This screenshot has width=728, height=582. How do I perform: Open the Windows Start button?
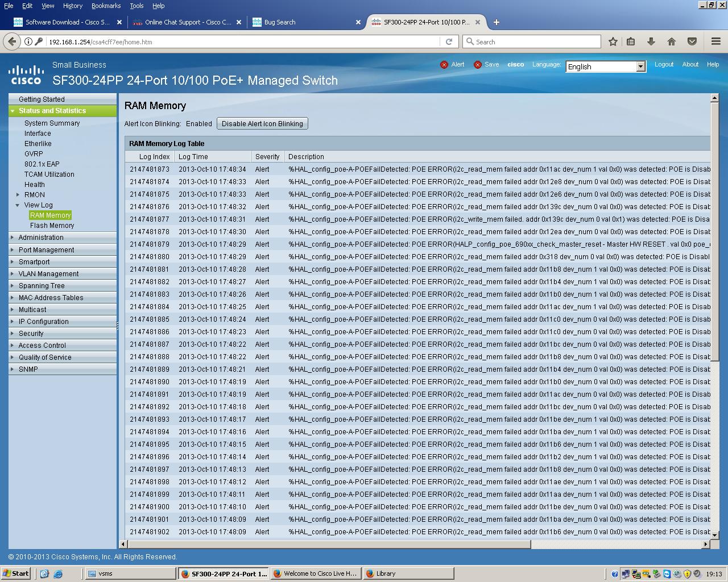pyautogui.click(x=15, y=573)
